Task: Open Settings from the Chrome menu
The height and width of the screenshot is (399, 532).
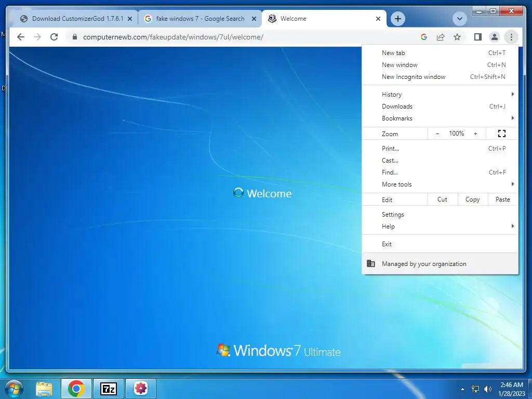Action: point(440,215)
